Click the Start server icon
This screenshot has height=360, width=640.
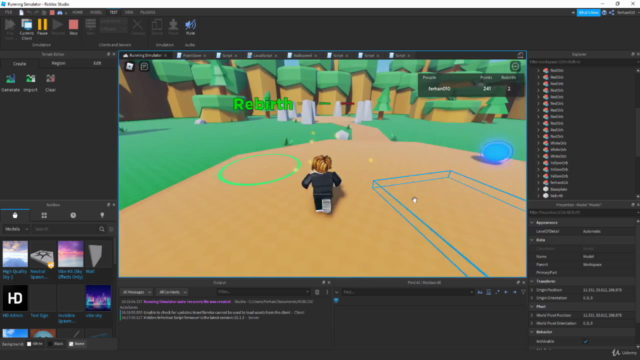tap(91, 25)
